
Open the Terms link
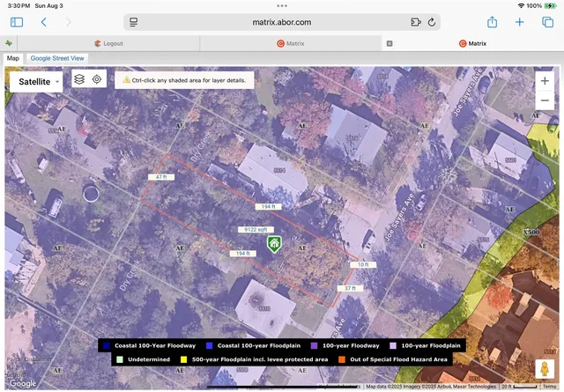point(549,386)
